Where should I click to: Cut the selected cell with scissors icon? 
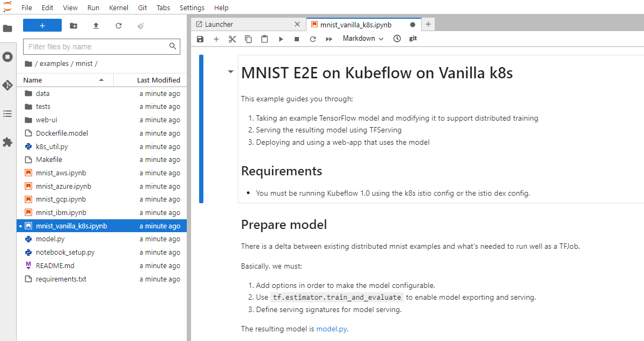[x=232, y=39]
